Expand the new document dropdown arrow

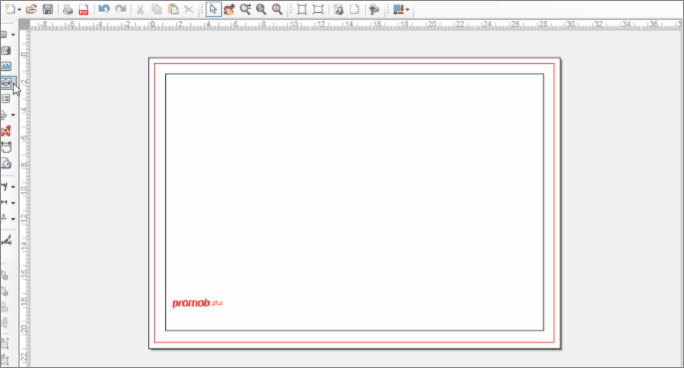19,10
